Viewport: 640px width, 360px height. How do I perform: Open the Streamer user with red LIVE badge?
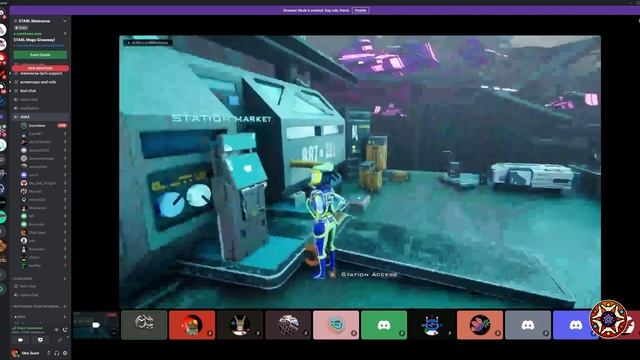point(44,125)
